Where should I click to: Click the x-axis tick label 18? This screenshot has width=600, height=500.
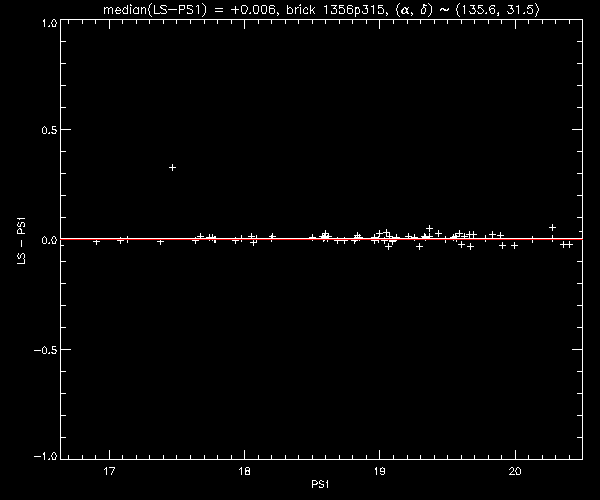(245, 471)
